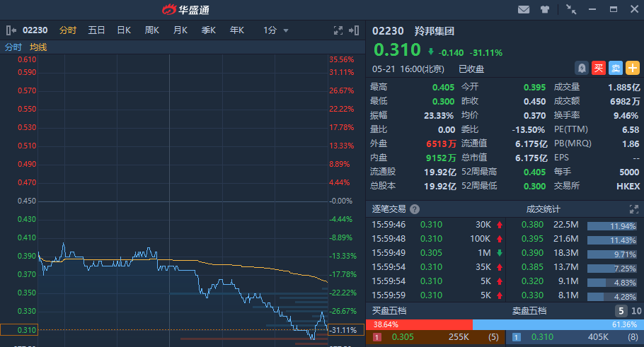Click the left panel collapse arrow icon

click(x=11, y=30)
